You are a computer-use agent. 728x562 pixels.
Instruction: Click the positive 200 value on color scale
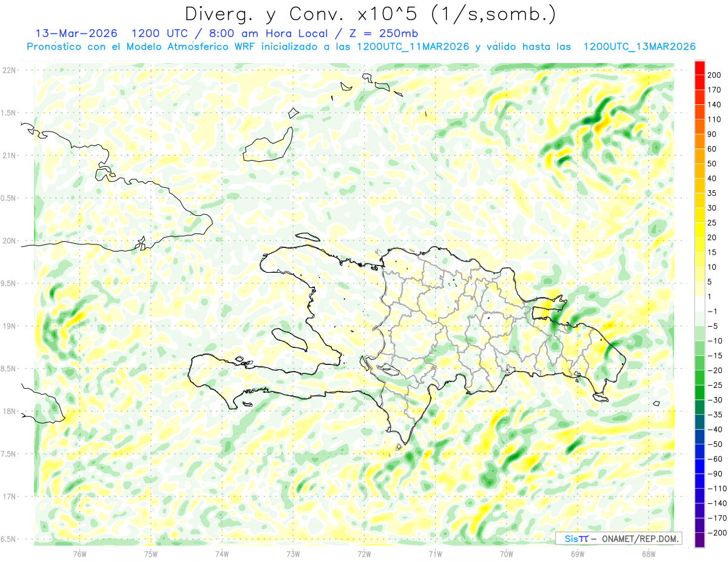coord(714,75)
